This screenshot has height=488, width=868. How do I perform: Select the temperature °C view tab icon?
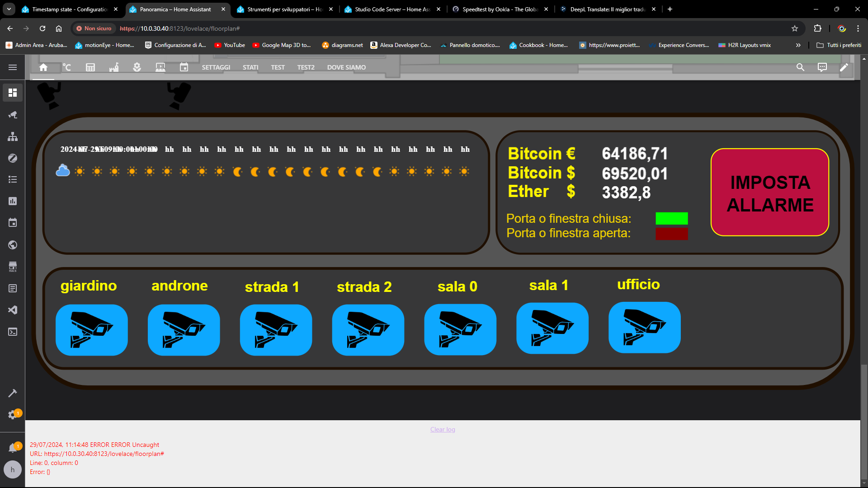pyautogui.click(x=67, y=67)
